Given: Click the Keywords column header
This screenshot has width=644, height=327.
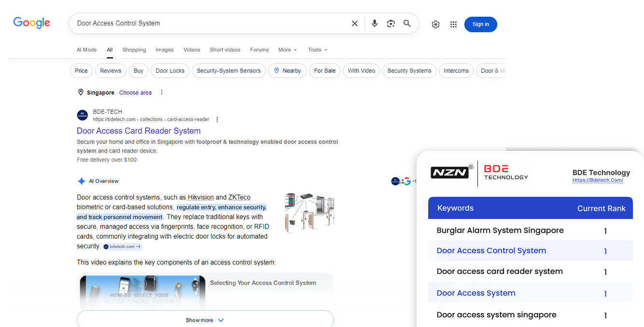Looking at the screenshot, I should pyautogui.click(x=455, y=208).
